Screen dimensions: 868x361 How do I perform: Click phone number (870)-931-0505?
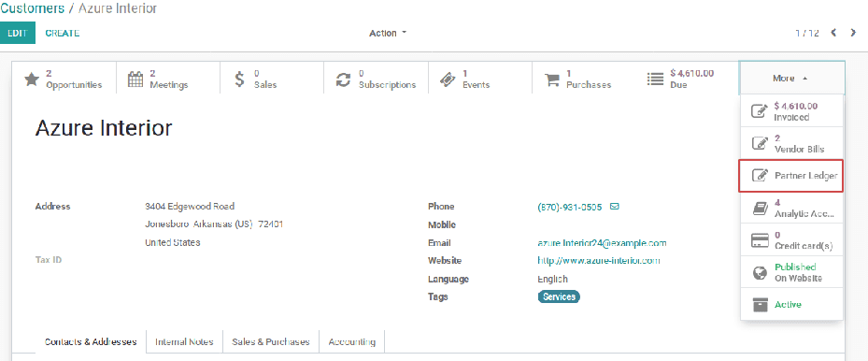[570, 207]
